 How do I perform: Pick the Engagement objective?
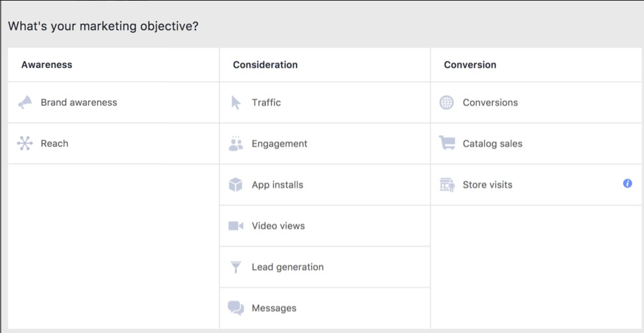pos(325,144)
